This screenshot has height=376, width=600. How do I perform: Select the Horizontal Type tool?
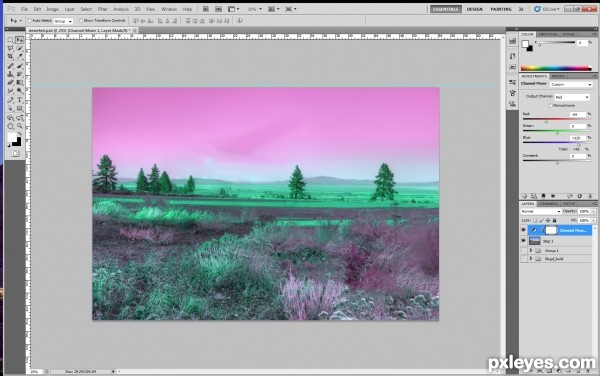20,100
